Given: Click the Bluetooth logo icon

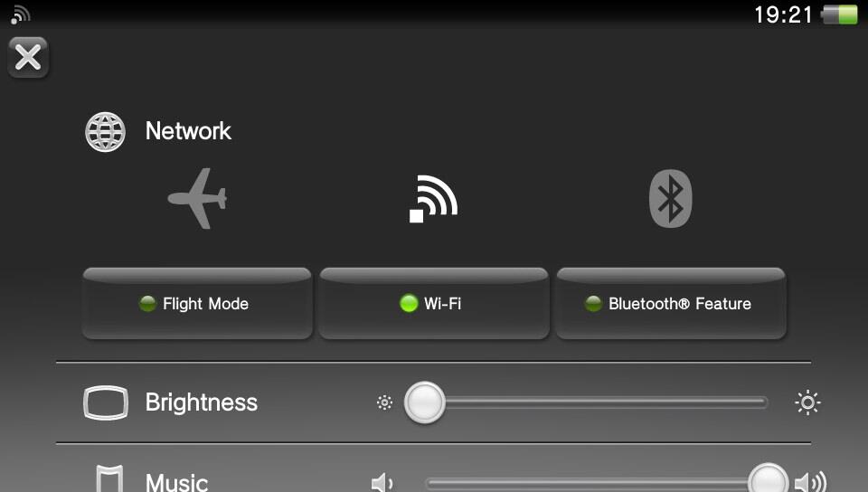Looking at the screenshot, I should (670, 199).
